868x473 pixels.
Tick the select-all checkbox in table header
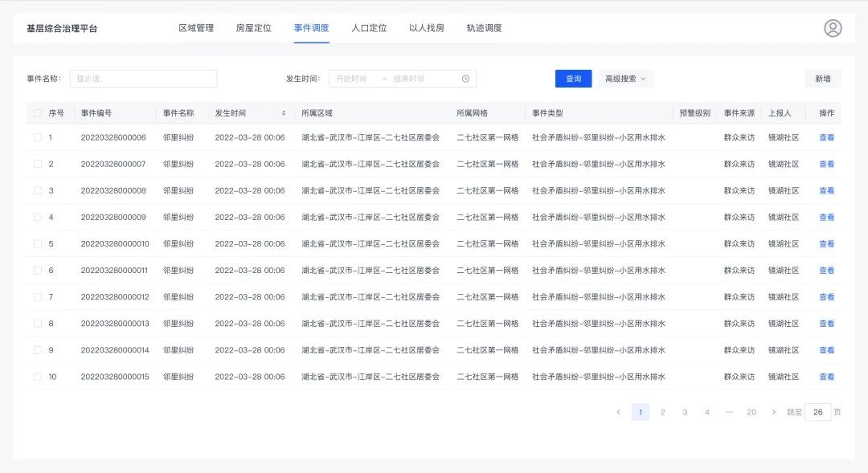pyautogui.click(x=38, y=113)
